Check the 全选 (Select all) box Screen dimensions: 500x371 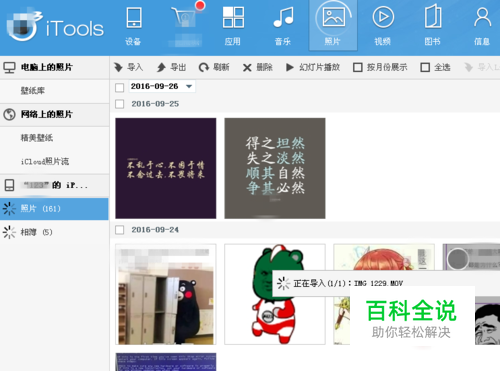(x=425, y=68)
